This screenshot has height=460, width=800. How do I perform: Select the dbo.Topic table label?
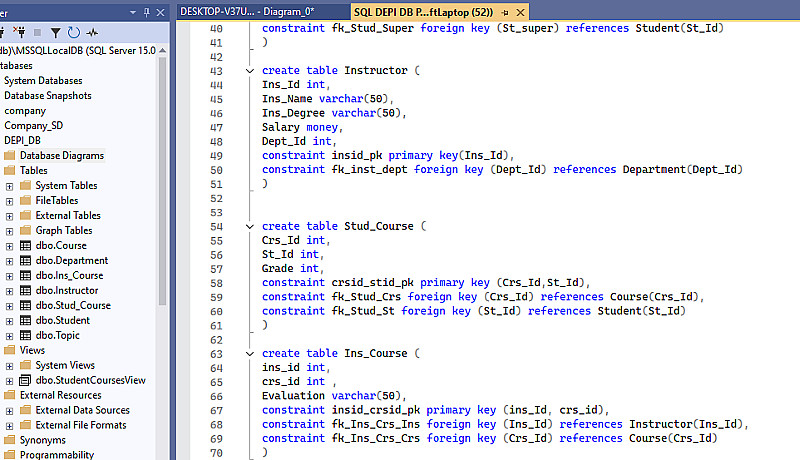click(x=58, y=335)
